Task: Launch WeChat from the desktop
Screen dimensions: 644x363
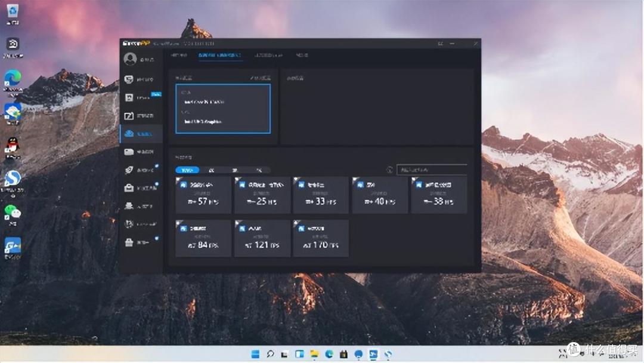Action: (13, 215)
